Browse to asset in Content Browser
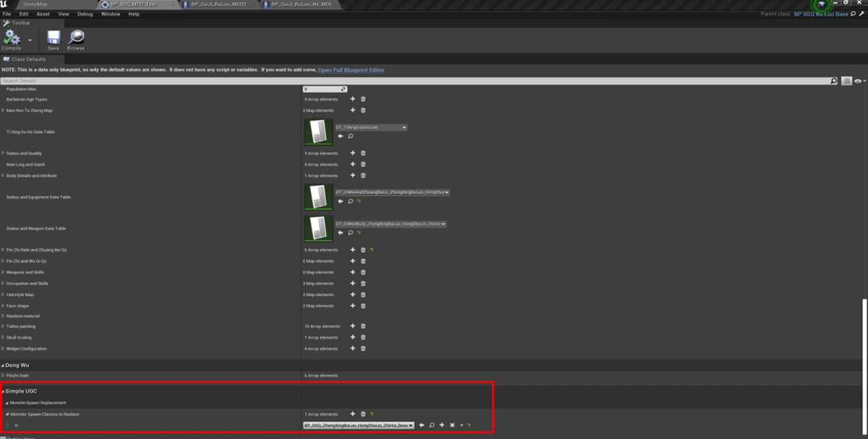868x439 pixels. [75, 38]
